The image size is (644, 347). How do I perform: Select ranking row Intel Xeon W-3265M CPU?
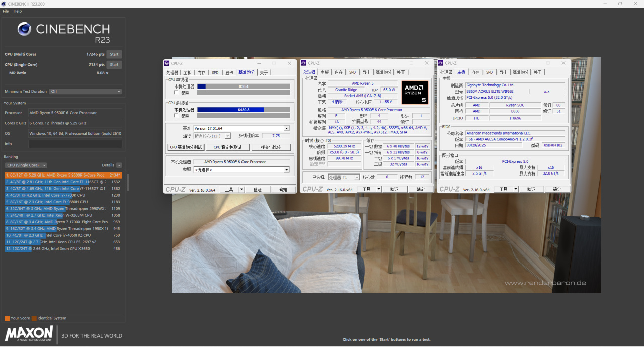[63, 215]
